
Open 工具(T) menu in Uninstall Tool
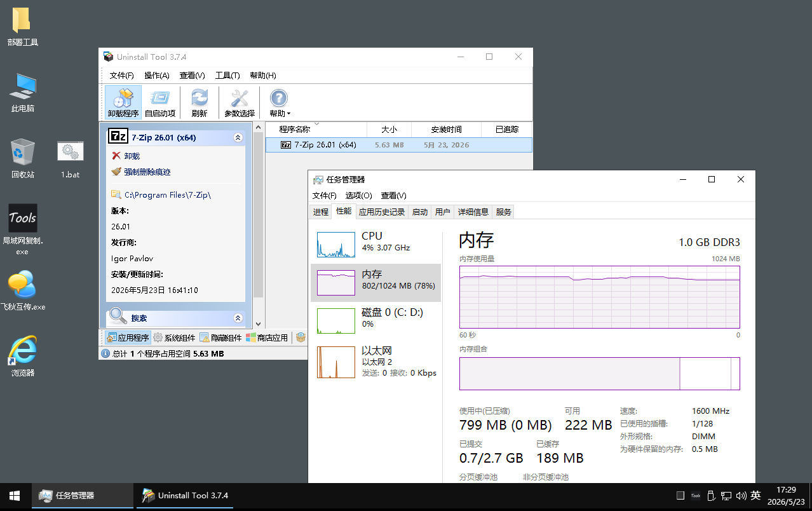tap(227, 75)
